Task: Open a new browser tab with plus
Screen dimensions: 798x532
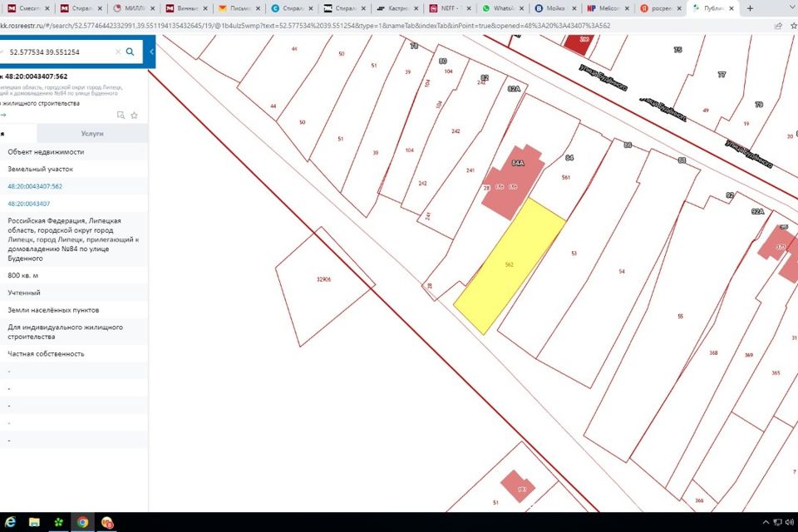Action: click(750, 8)
